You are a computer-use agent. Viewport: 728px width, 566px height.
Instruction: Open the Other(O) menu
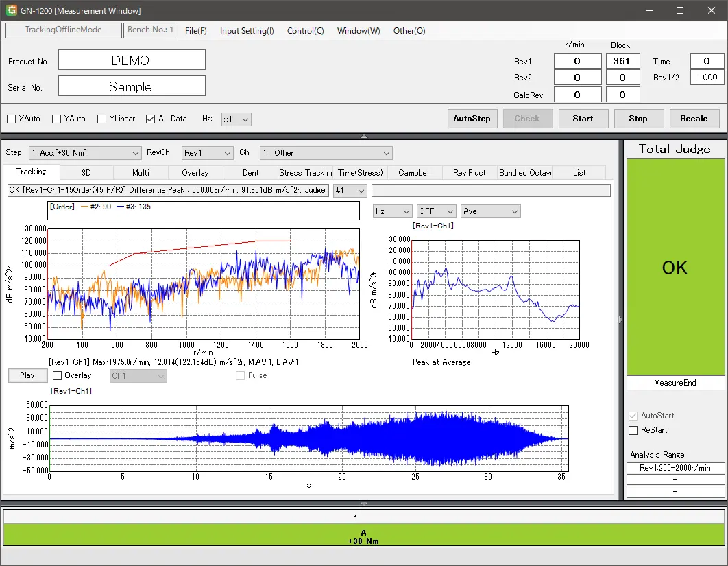point(409,31)
